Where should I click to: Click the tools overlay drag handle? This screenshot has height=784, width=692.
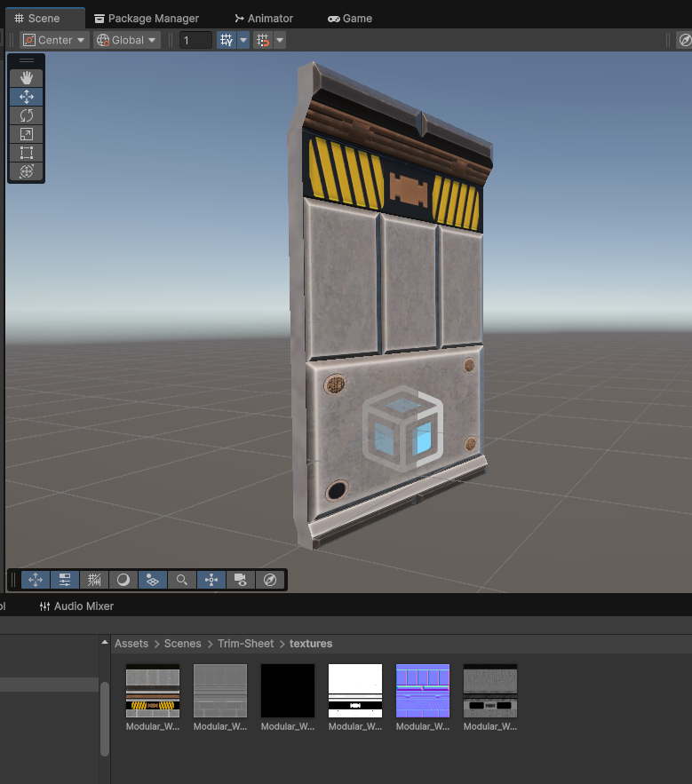(27, 60)
